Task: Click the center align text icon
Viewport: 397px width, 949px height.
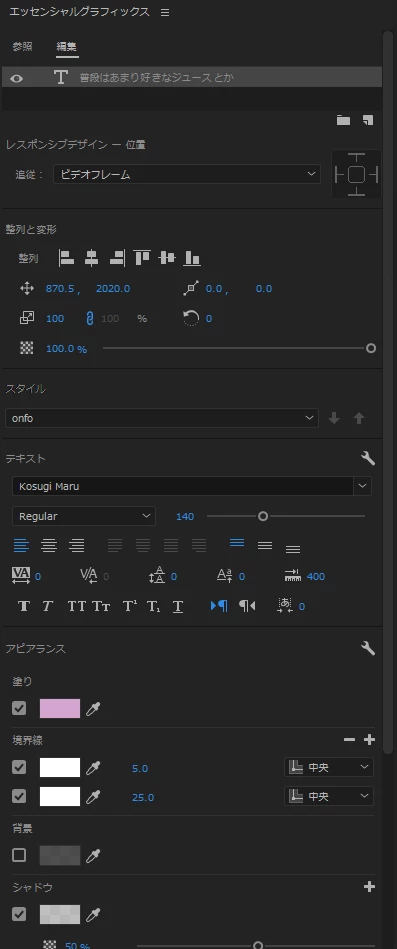Action: click(x=49, y=545)
